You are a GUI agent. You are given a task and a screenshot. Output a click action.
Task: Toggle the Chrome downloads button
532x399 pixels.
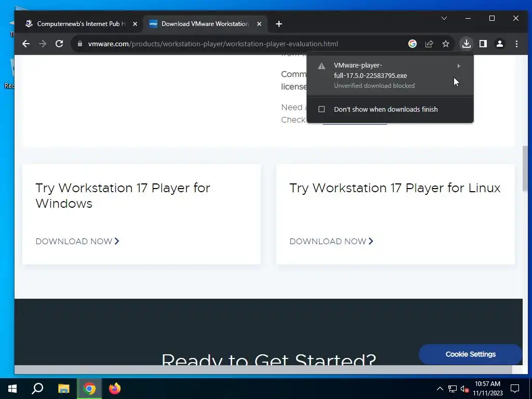pyautogui.click(x=466, y=44)
